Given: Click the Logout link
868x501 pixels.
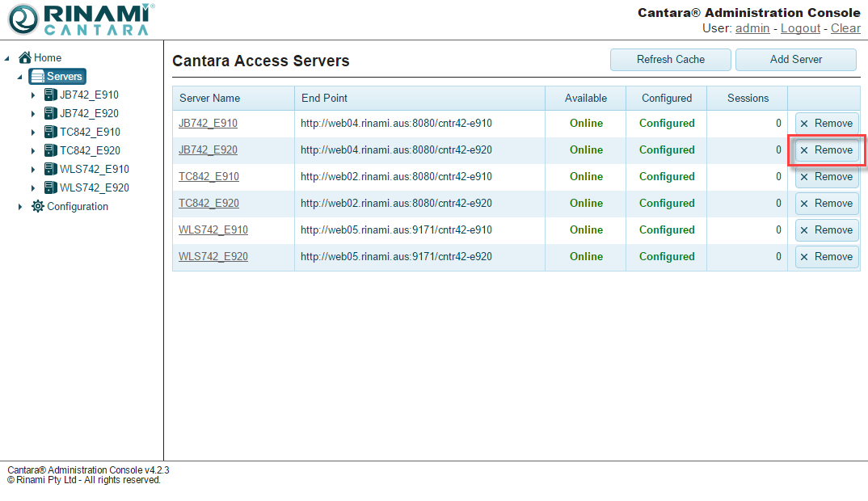Looking at the screenshot, I should pyautogui.click(x=800, y=28).
